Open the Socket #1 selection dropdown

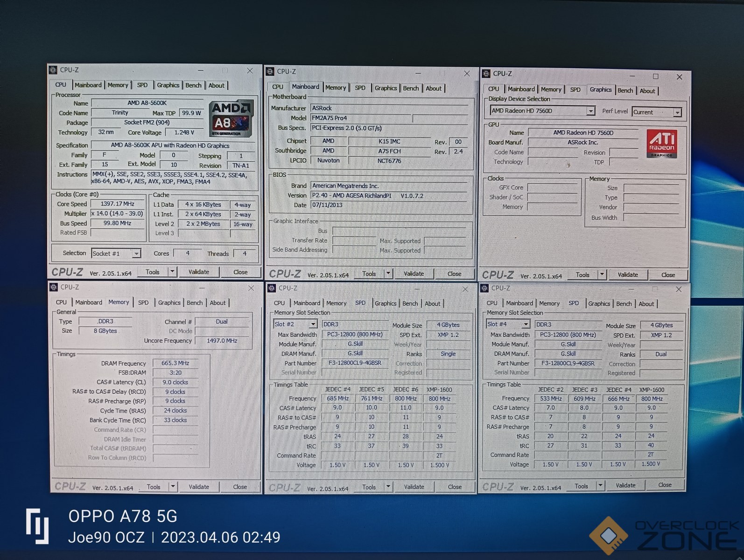pyautogui.click(x=136, y=253)
